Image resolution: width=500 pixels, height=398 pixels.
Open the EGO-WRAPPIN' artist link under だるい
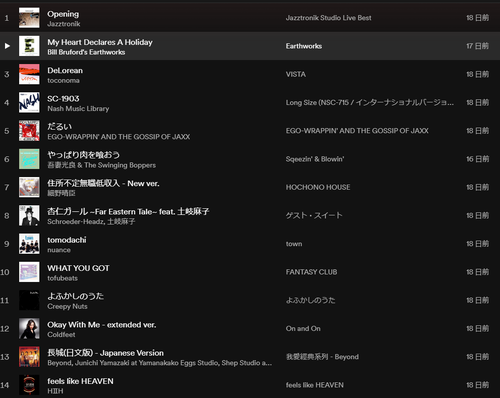pyautogui.click(x=119, y=137)
